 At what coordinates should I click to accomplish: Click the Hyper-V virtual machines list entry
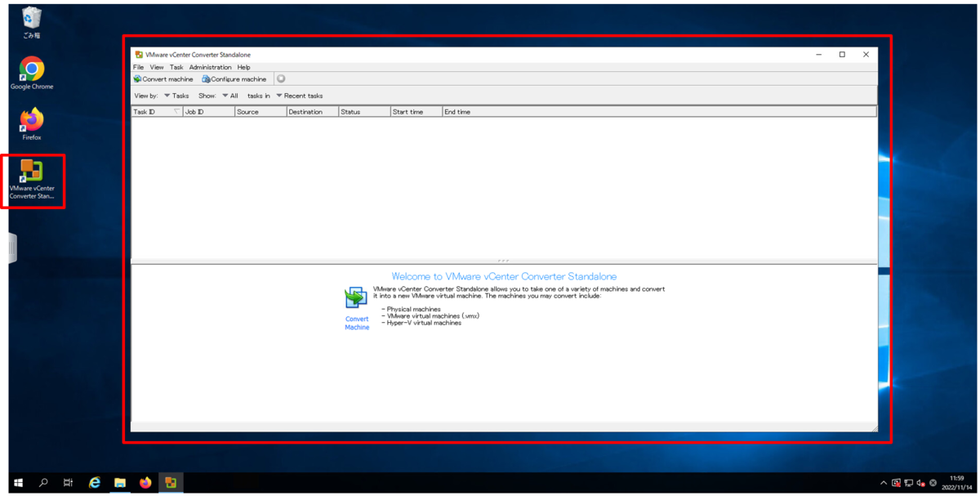[x=421, y=323]
